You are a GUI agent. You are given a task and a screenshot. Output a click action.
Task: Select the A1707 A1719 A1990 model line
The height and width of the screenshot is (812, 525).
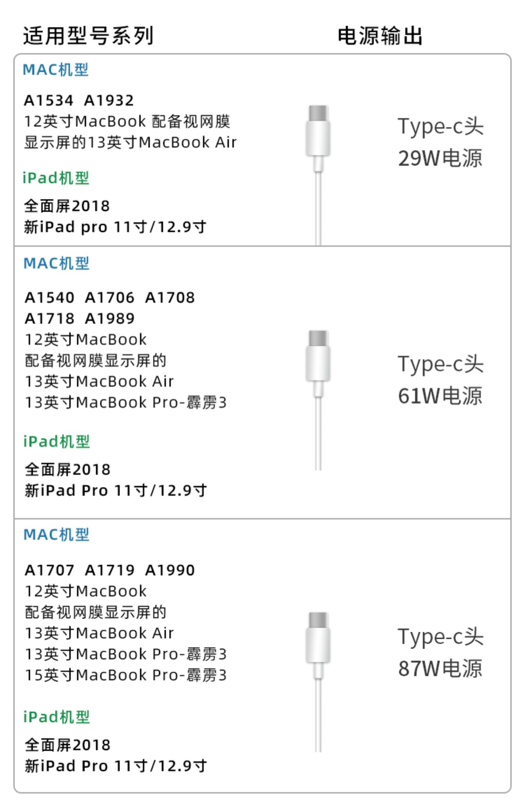click(110, 570)
